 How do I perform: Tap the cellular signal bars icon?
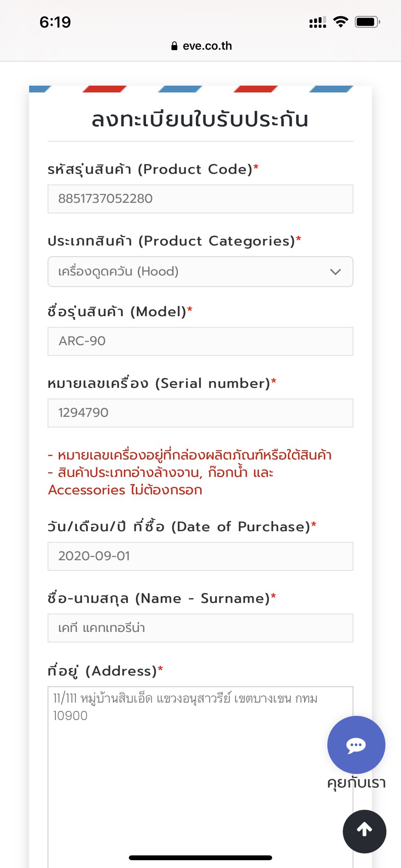318,22
